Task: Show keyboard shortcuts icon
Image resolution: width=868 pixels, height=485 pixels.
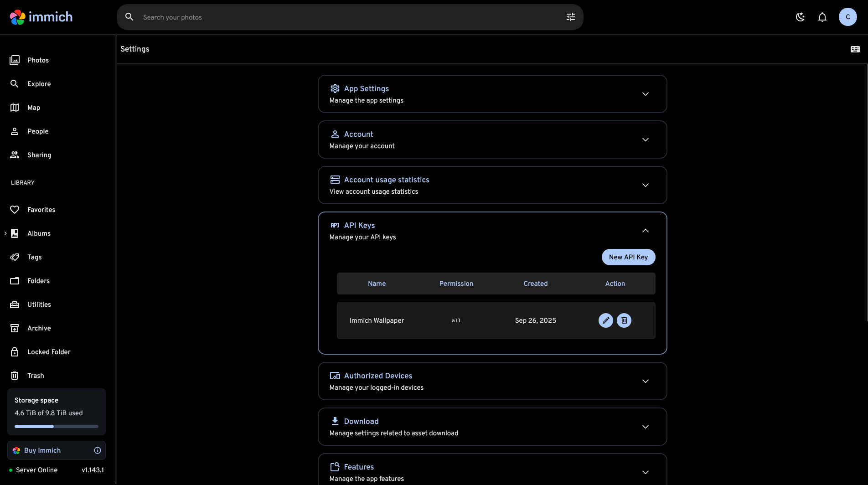Action: tap(855, 49)
